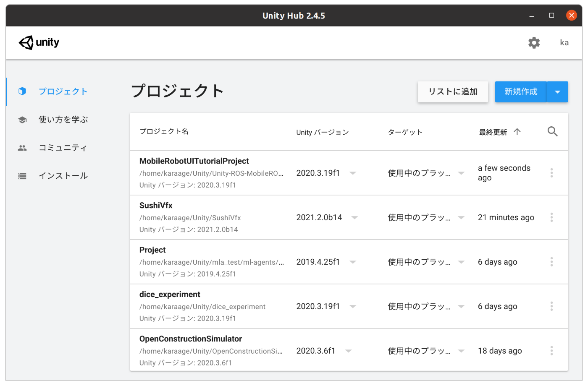The height and width of the screenshot is (386, 588).
Task: Click the '21 minutes ago' timestamp
Action: [506, 217]
